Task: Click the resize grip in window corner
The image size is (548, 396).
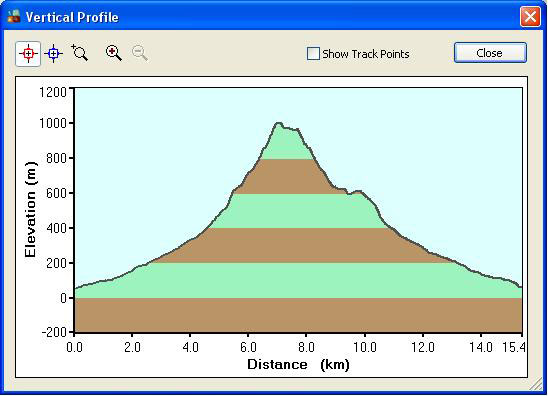Action: (536, 385)
